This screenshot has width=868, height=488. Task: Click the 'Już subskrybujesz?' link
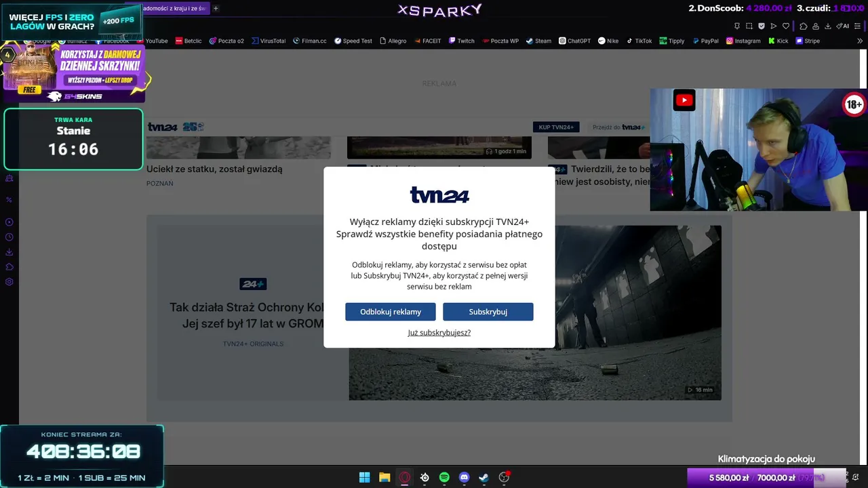coord(439,333)
